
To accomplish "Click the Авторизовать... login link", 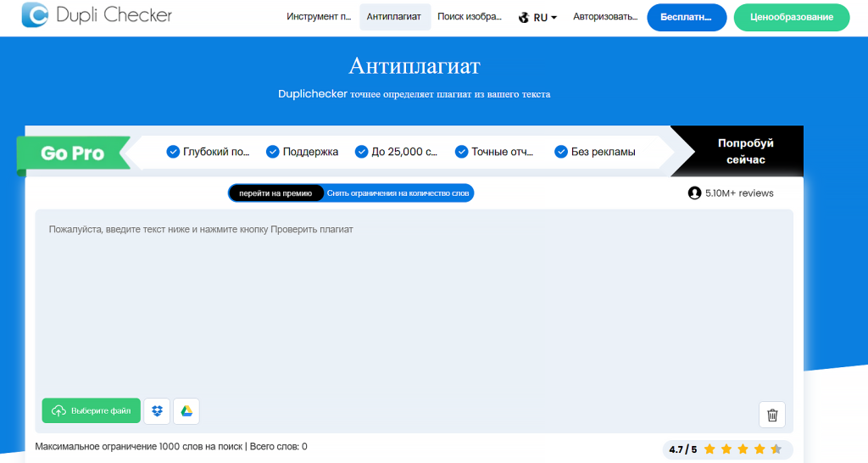I will (x=605, y=17).
